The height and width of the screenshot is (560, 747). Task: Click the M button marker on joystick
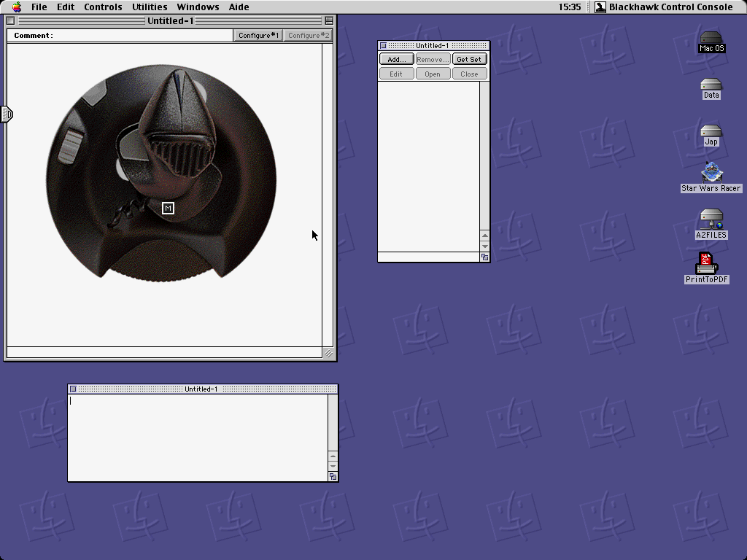(168, 208)
